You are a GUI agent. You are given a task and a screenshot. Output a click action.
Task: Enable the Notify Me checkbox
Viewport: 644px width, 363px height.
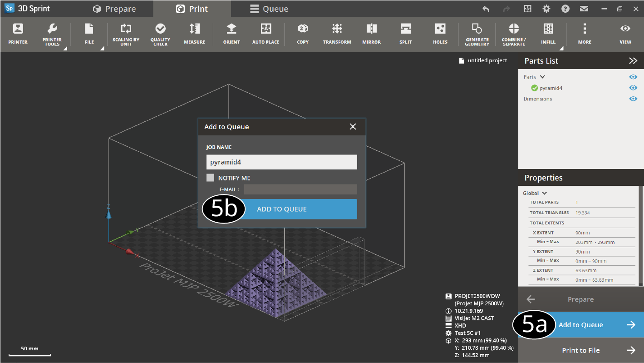click(x=210, y=178)
